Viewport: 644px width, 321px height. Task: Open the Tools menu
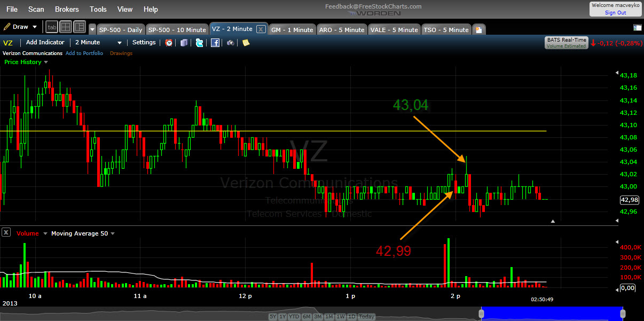98,9
